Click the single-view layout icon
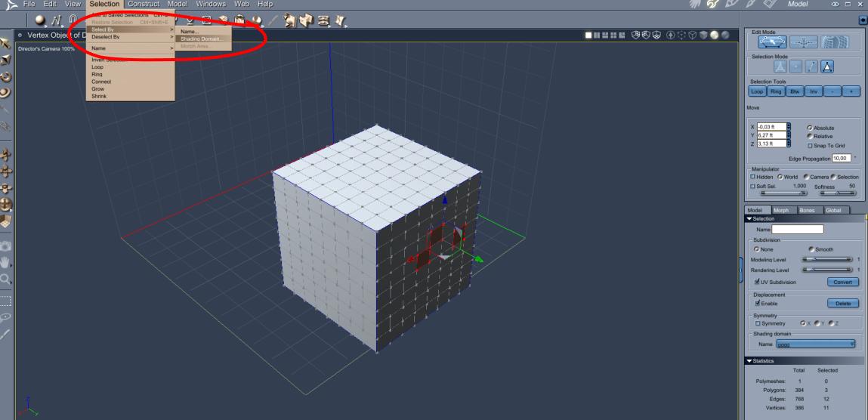Viewport: 868px width, 420px height. 588,35
